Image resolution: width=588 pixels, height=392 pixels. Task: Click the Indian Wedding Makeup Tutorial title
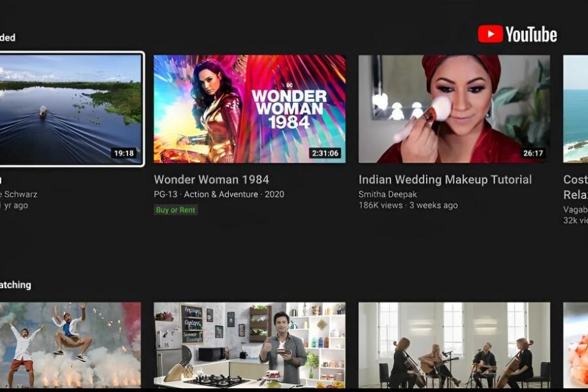445,180
